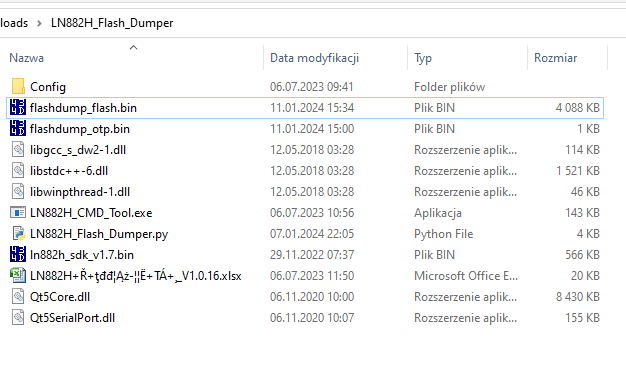Click the size value 4 088 KB
This screenshot has width=626, height=372.
pos(578,108)
